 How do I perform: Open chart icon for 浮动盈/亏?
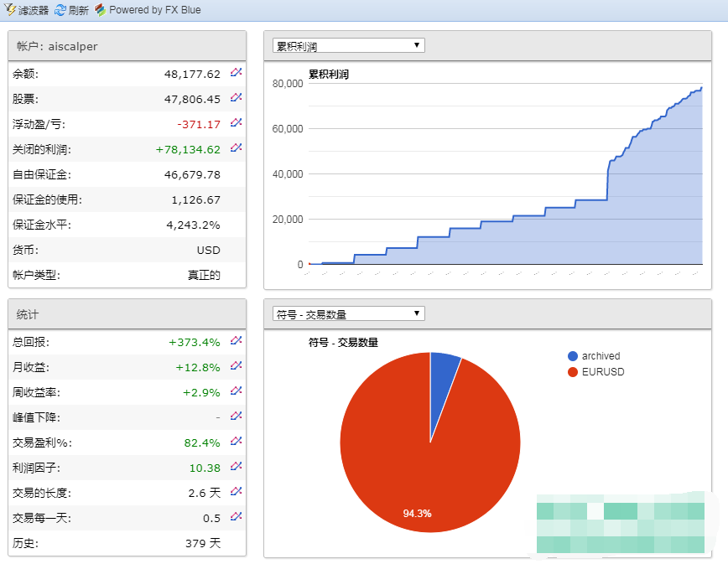pos(237,123)
